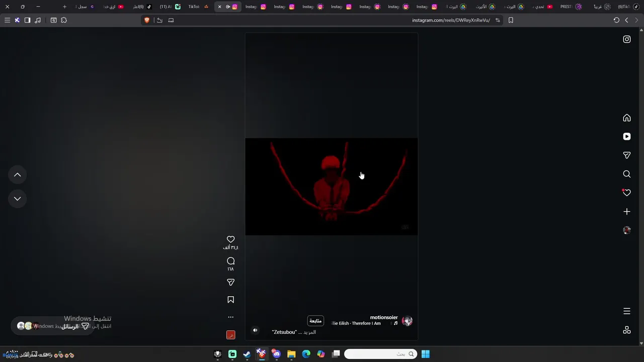This screenshot has width=644, height=362.
Task: Open File Explorer from the taskbar
Action: pyautogui.click(x=291, y=354)
